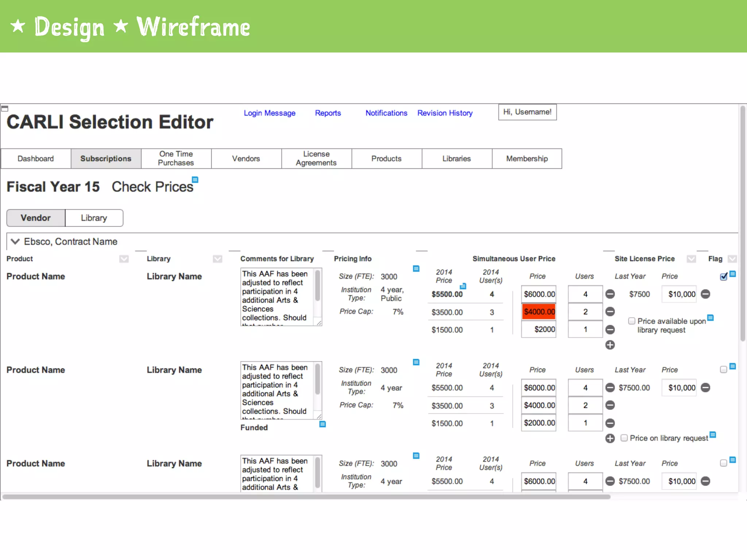747x560 pixels.
Task: Click note icon above $5500.00 2014 price
Action: coord(463,286)
